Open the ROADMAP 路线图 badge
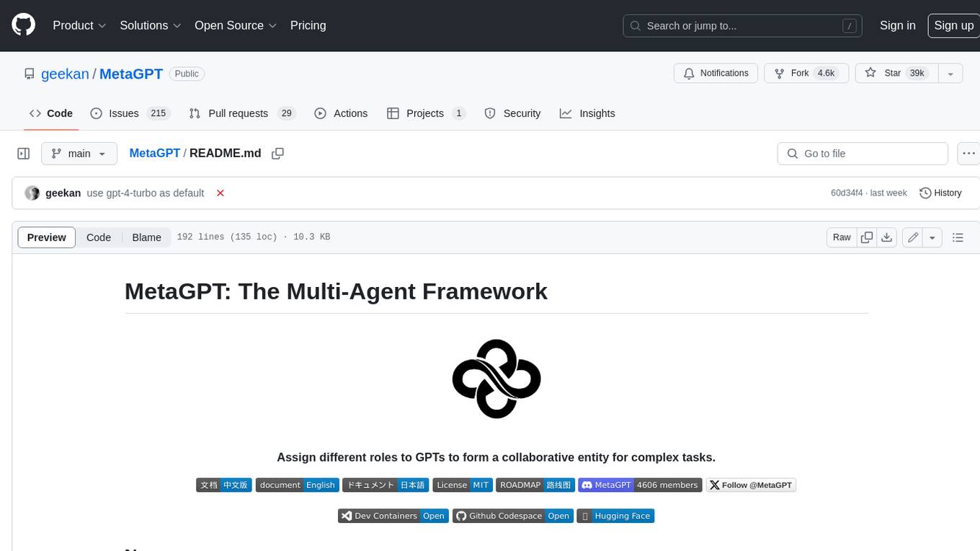Screen dimensions: 980x551 [535, 485]
